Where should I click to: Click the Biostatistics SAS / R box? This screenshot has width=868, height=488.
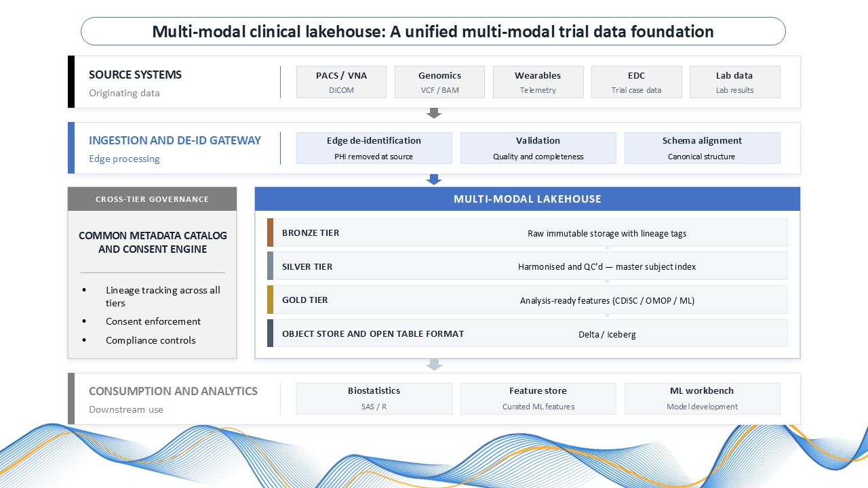click(374, 399)
